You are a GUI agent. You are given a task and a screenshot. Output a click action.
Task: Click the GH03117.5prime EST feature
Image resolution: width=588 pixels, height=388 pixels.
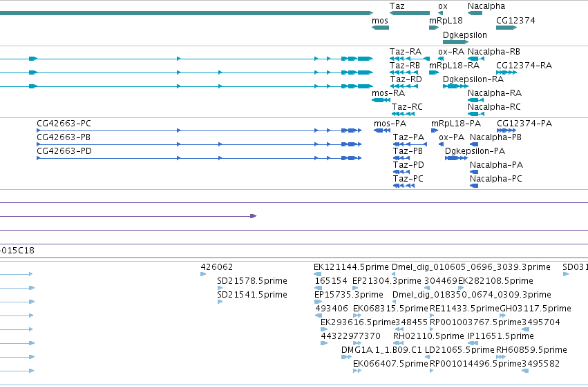pos(503,316)
